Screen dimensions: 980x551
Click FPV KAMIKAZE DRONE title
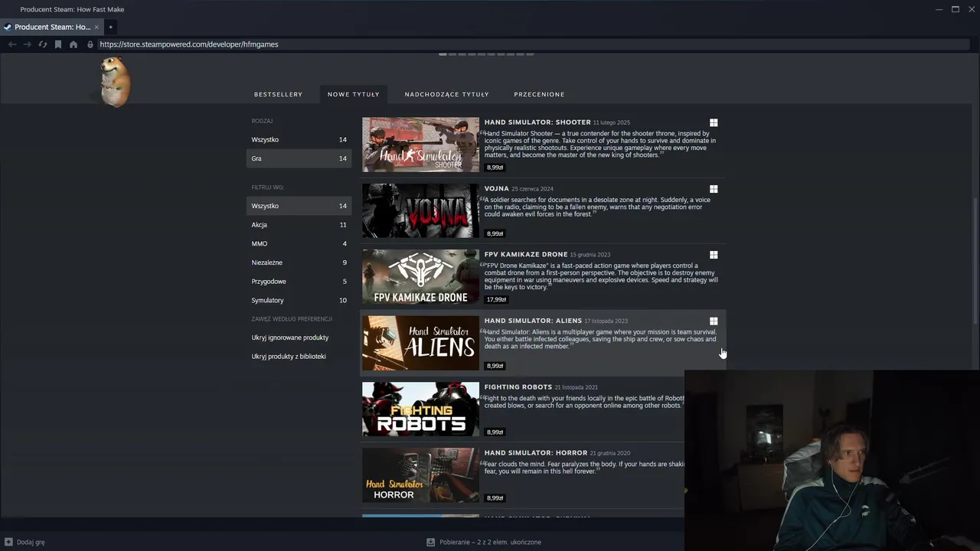click(526, 254)
